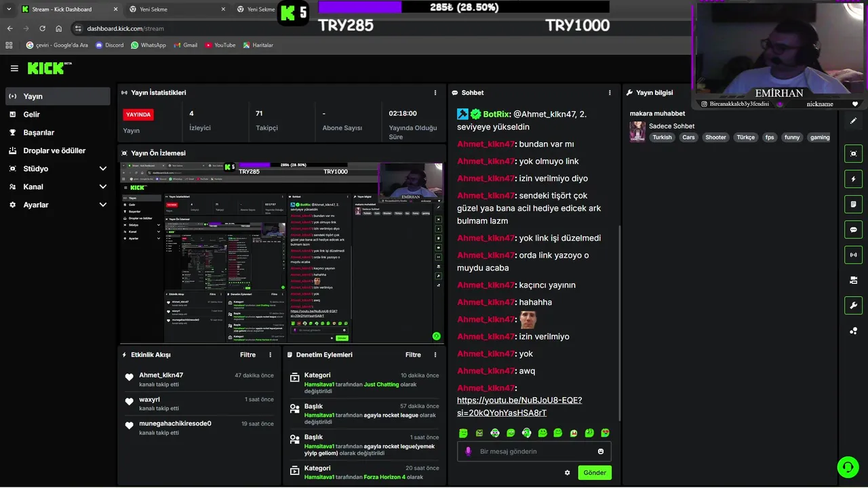Open the hamburger menu beside Kick logo
This screenshot has width=868, height=488.
point(14,68)
